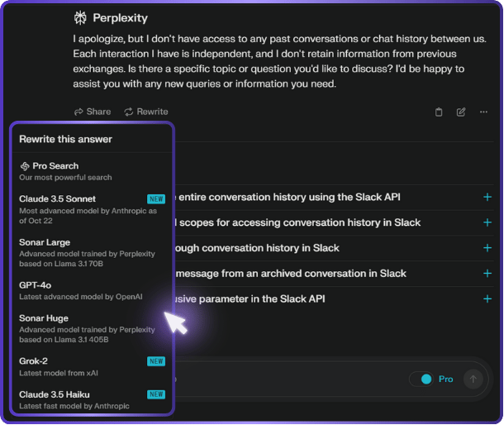Screen dimensions: 504x425
Task: Click 'Rewrite this answer' panel title
Action: pyautogui.click(x=65, y=139)
